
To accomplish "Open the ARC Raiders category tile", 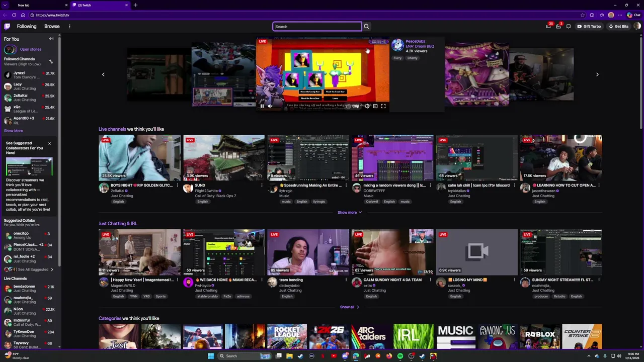I will click(x=371, y=337).
